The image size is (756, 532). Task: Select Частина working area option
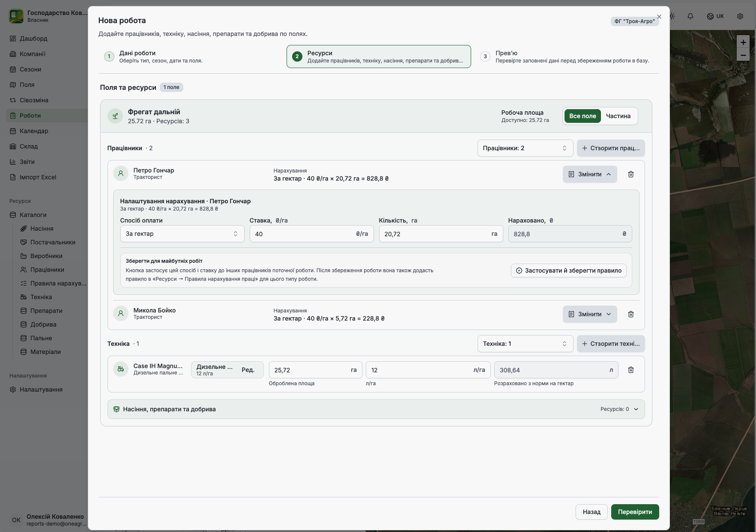(618, 116)
